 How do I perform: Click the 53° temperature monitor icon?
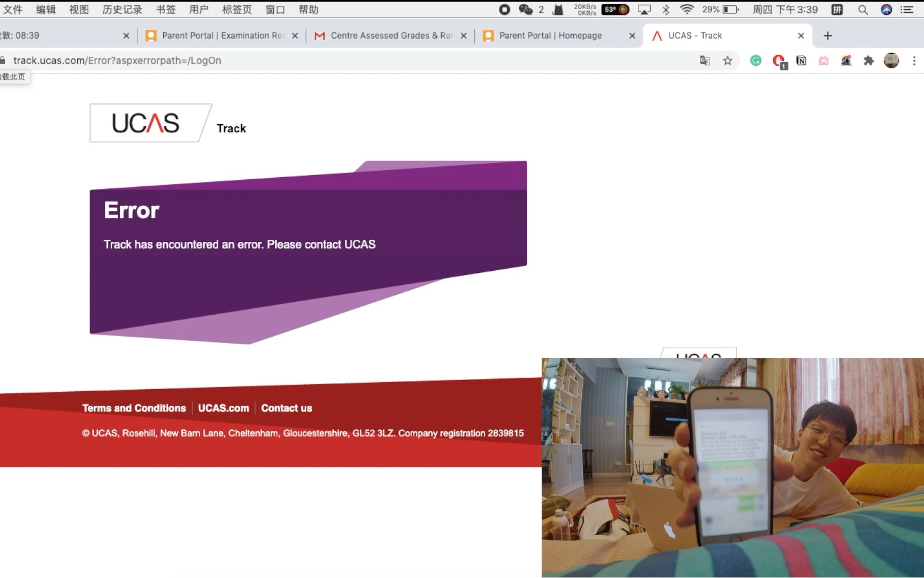[615, 10]
